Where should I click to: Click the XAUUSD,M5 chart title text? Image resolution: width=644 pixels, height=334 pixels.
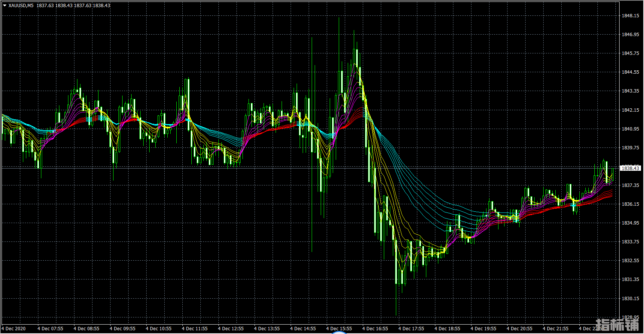tap(21, 6)
